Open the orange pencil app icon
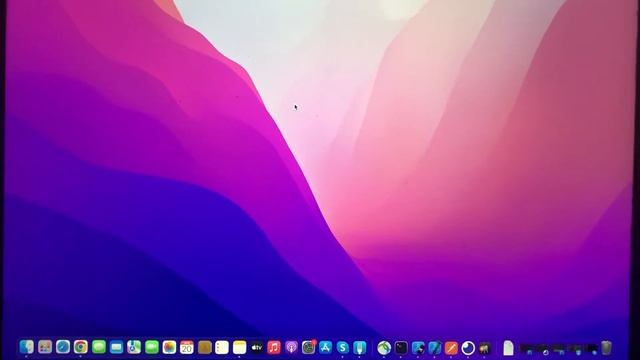This screenshot has height=360, width=640. 451,348
